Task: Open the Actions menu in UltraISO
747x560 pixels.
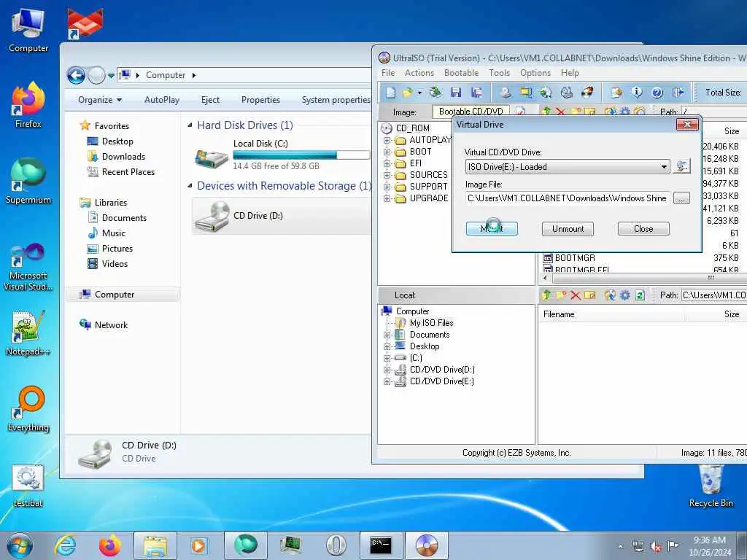Action: click(419, 73)
